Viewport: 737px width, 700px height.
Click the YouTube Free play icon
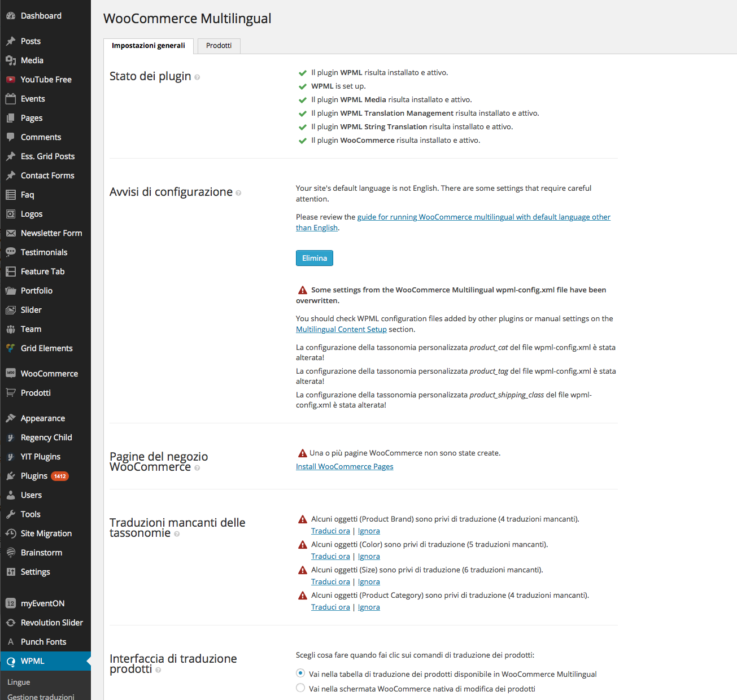pos(11,80)
